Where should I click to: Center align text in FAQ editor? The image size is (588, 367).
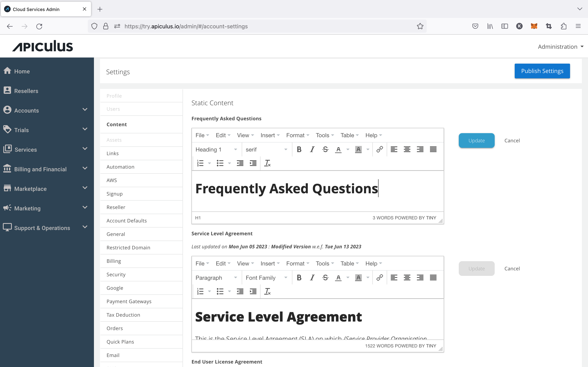[x=407, y=149]
